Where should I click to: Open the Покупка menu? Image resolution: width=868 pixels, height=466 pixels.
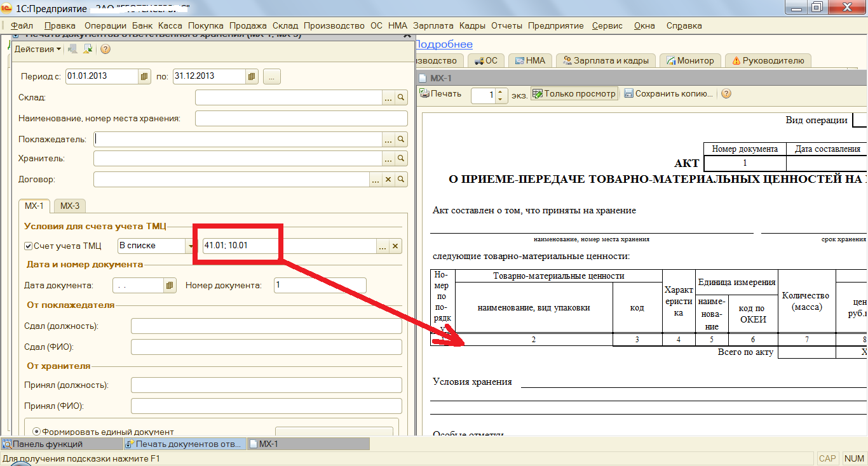[x=206, y=26]
